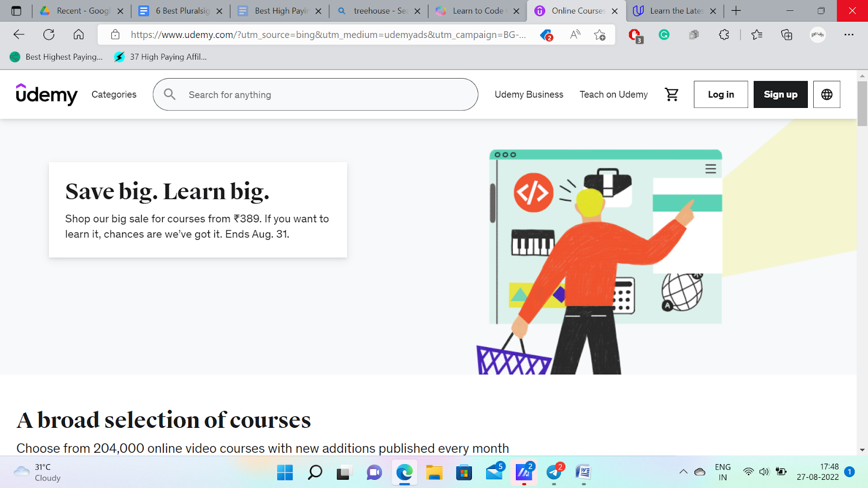The height and width of the screenshot is (488, 868).
Task: Open Task View from taskbar
Action: point(344,473)
